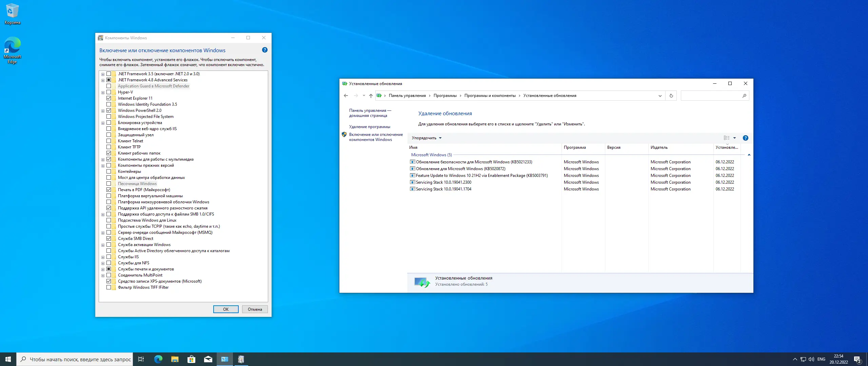Screen dimensions: 868x366
Task: Click the OK button in Windows Features
Action: (226, 309)
